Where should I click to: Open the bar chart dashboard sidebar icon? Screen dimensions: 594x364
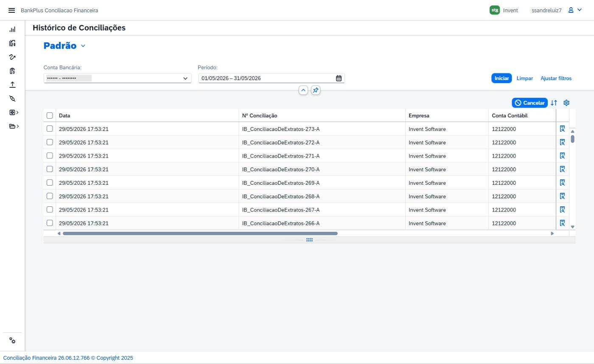pos(12,30)
